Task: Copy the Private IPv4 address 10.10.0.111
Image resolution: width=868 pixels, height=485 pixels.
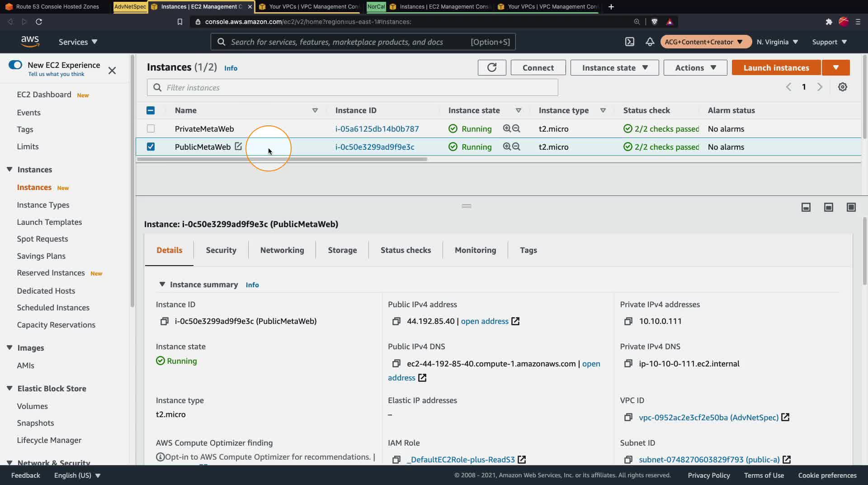Action: point(628,321)
